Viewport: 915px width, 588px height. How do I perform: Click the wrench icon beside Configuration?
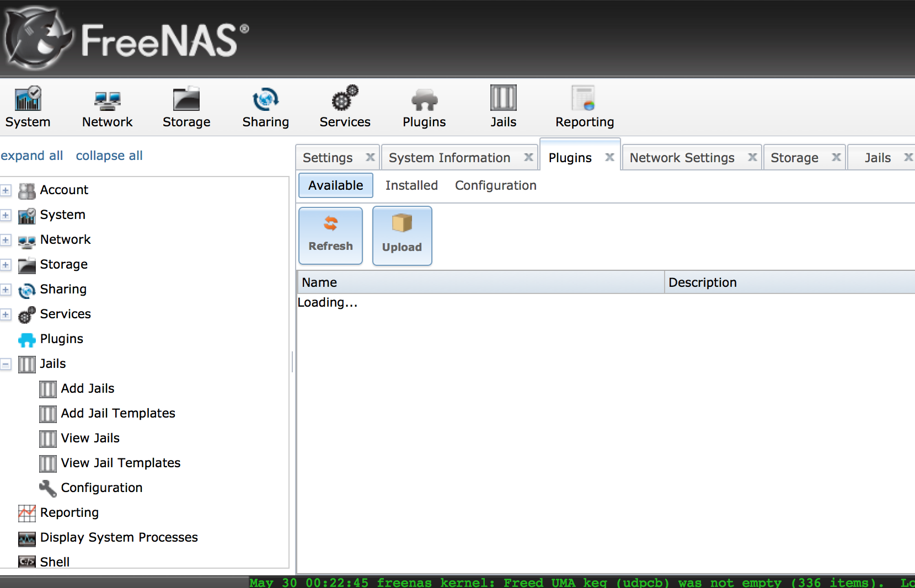(48, 489)
